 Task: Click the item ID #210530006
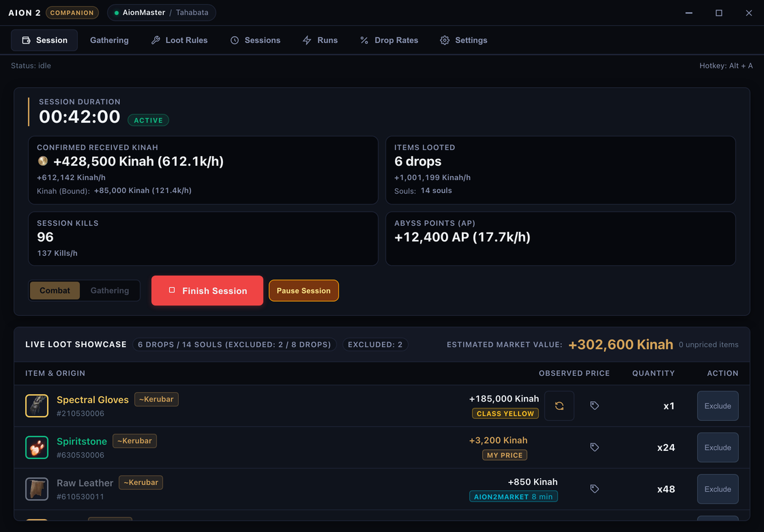click(80, 413)
